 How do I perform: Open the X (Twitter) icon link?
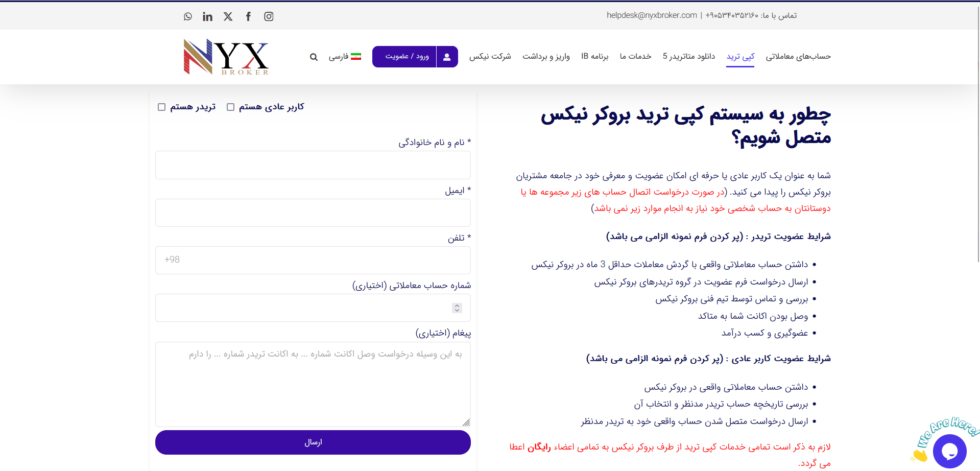point(228,16)
